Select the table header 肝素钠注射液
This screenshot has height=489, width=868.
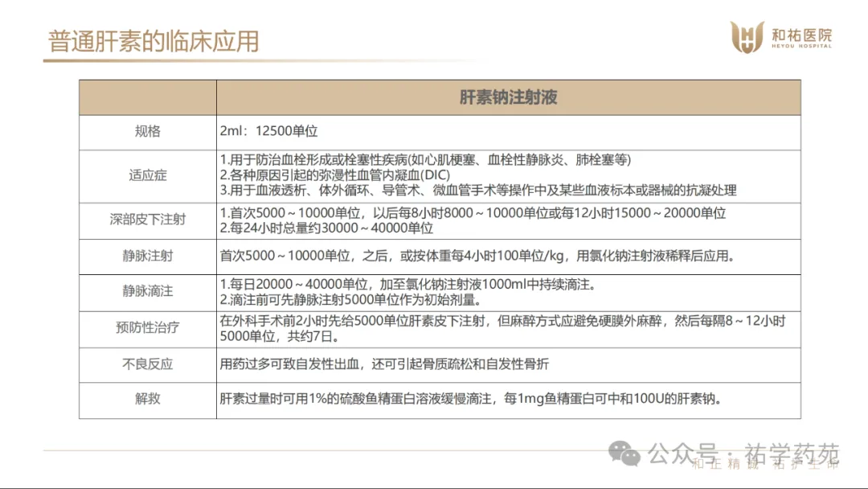508,97
